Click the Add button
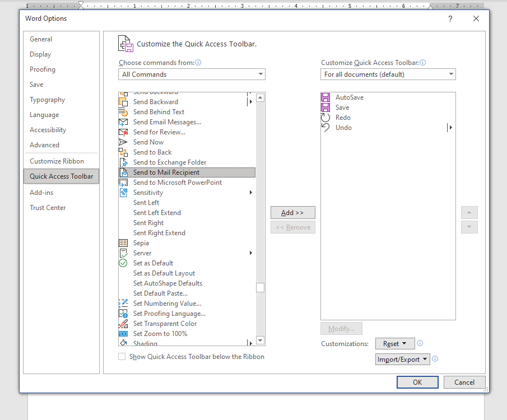The height and width of the screenshot is (420, 507). click(292, 212)
